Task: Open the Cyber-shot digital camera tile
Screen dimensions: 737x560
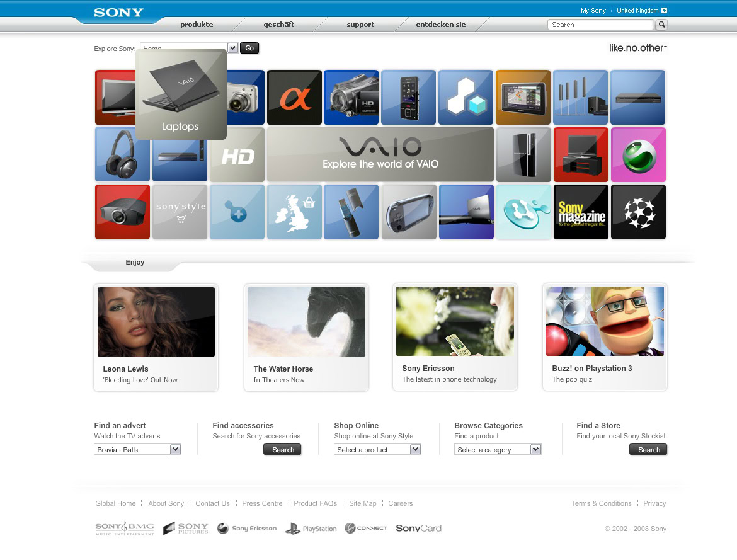Action: [246, 98]
